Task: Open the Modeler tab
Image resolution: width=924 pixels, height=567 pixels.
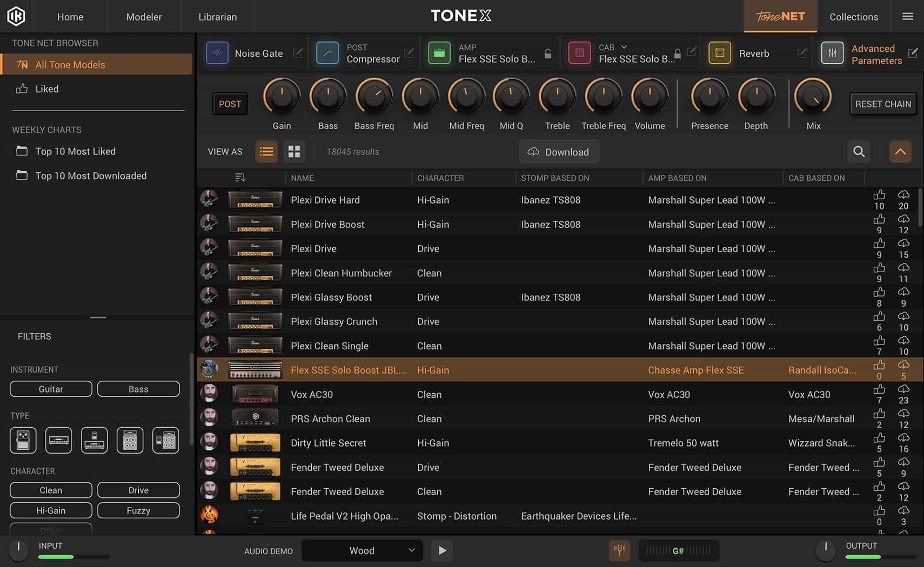Action: tap(144, 17)
